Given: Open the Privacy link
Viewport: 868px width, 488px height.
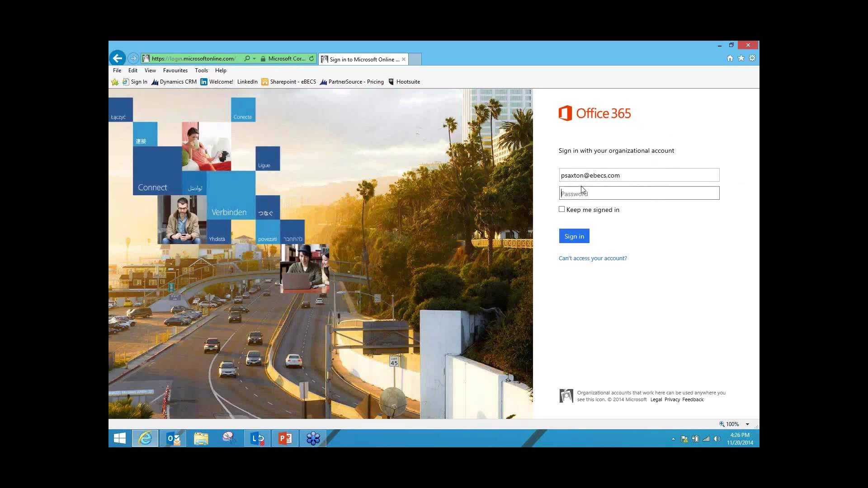Looking at the screenshot, I should click(x=672, y=399).
